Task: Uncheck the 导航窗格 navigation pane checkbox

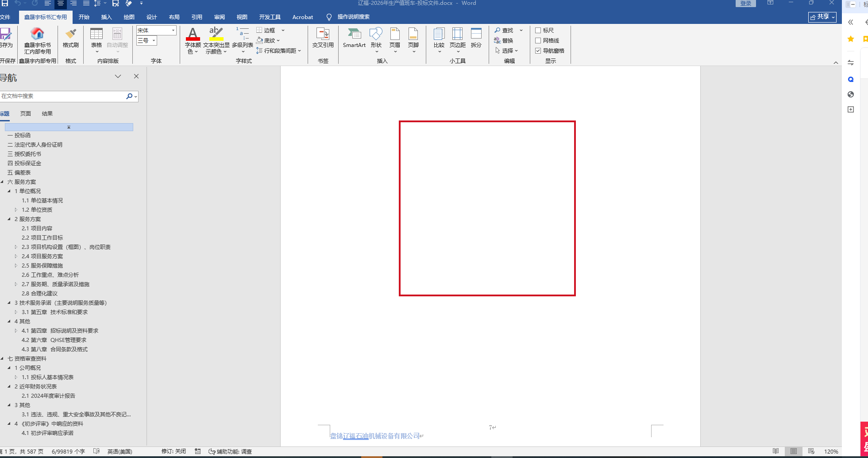Action: (x=538, y=50)
